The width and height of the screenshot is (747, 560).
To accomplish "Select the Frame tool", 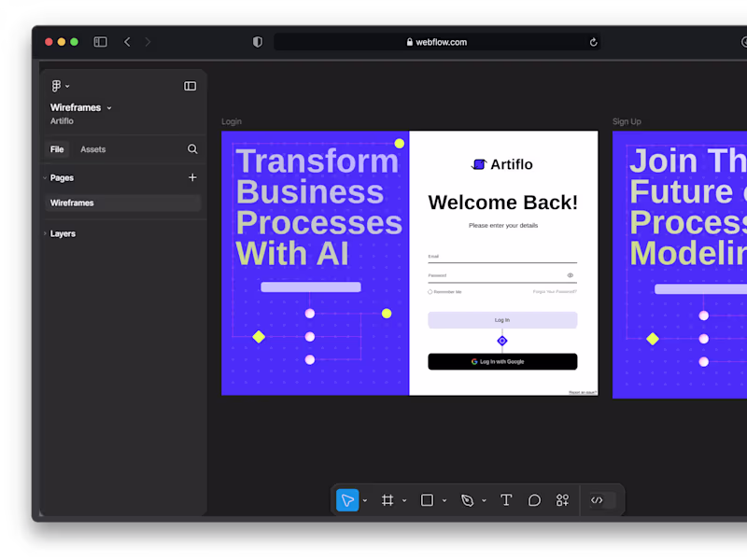I will [x=388, y=500].
